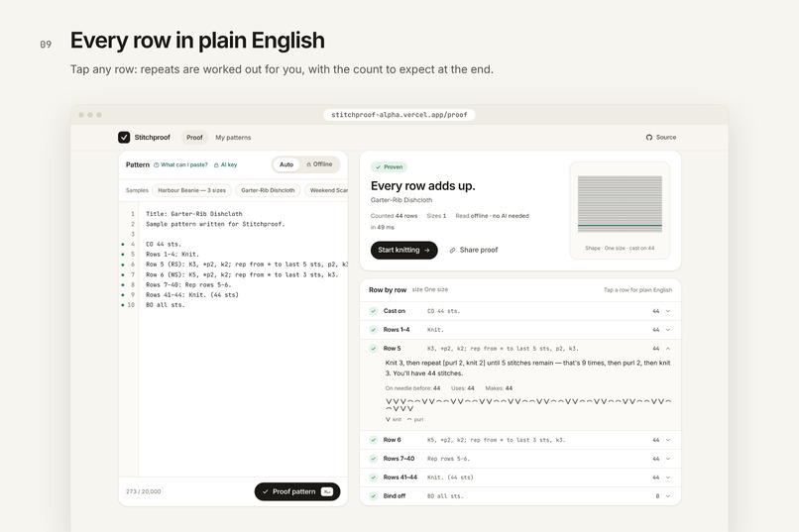Click the shape preview thumbnail
Viewport: 799px width, 532px height.
(620, 210)
